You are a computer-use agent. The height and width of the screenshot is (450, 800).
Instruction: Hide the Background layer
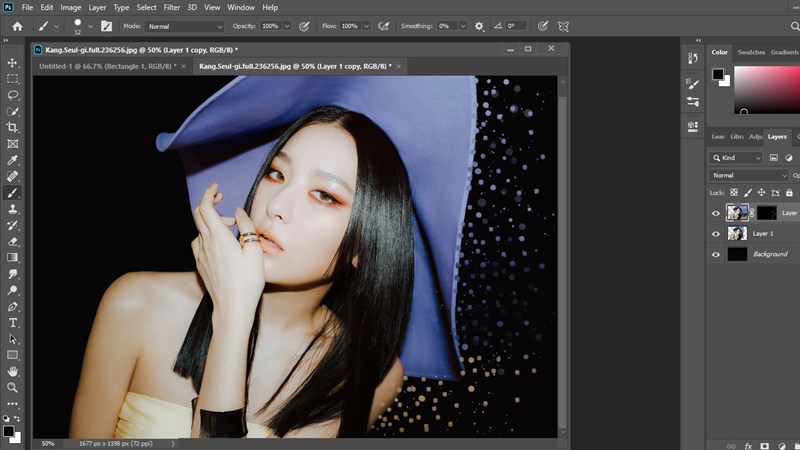[716, 254]
